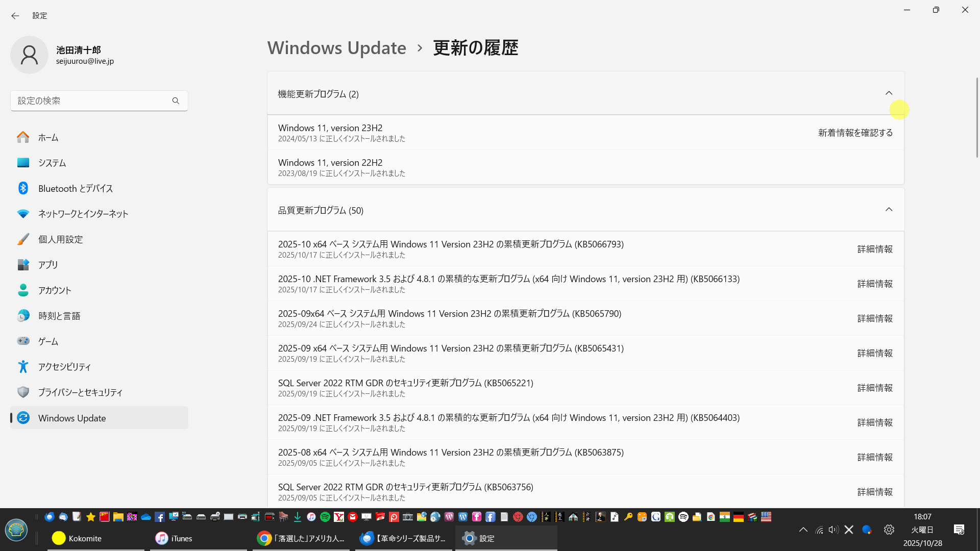Image resolution: width=980 pixels, height=551 pixels.
Task: Open the Start menu shell icon
Action: point(16,530)
